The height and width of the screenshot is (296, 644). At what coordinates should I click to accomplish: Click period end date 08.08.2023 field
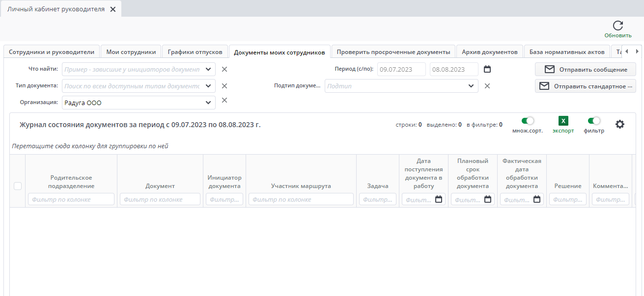click(454, 69)
